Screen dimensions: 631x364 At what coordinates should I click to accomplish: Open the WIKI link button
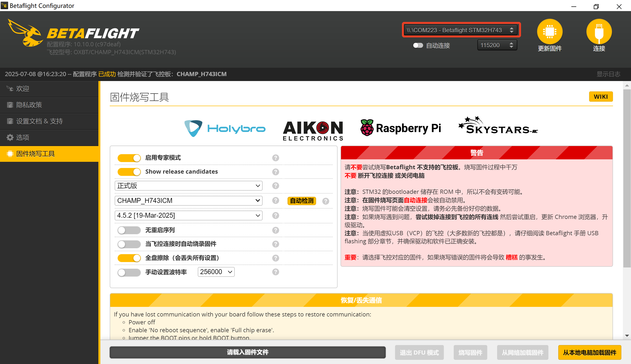pos(600,97)
